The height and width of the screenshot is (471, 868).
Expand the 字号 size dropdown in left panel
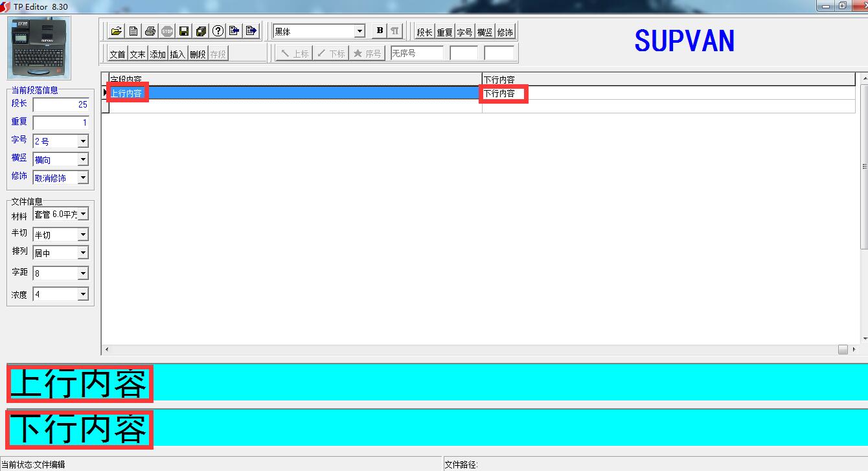pyautogui.click(x=83, y=141)
